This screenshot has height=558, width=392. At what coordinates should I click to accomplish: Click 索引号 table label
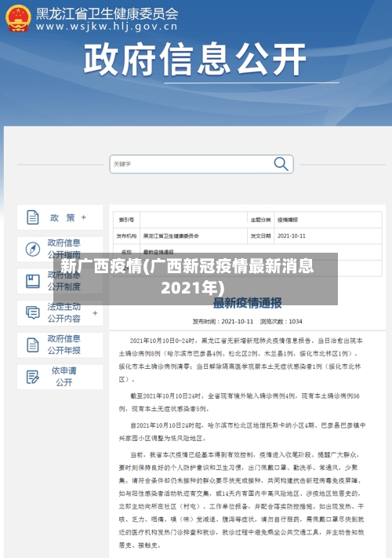click(x=126, y=220)
